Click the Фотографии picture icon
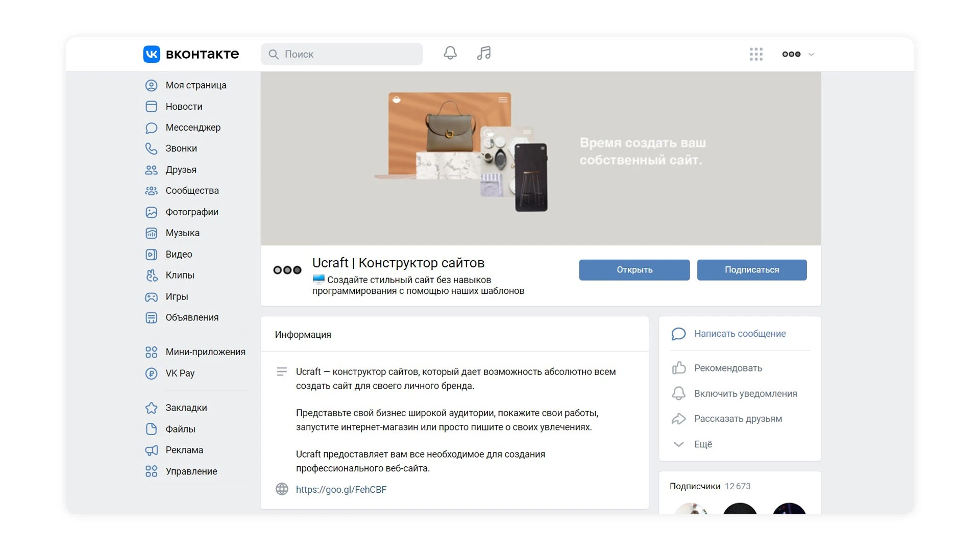Screen dimensions: 980x551 tap(151, 212)
